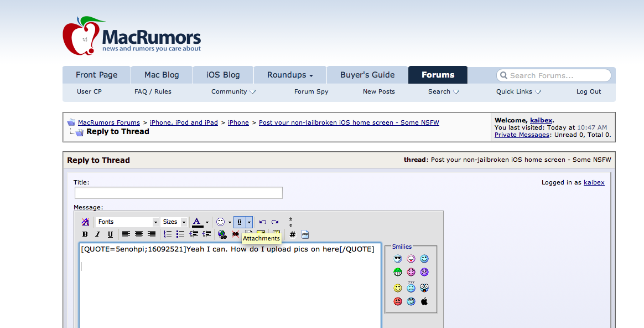Click into the Title input field
Viewport: 644px width, 328px height.
(x=179, y=193)
